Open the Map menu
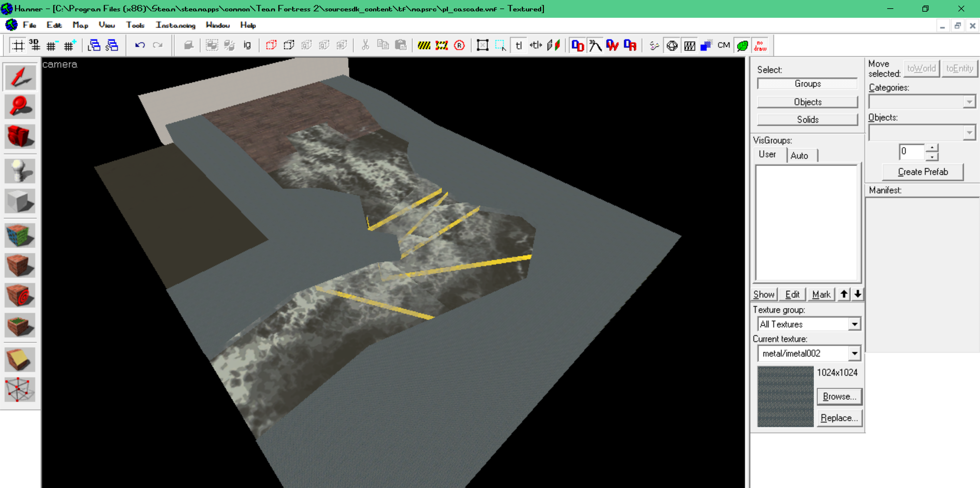The image size is (980, 488). click(80, 25)
